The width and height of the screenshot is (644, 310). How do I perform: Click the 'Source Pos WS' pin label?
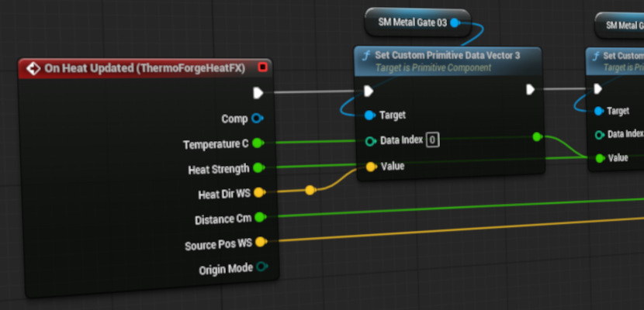(x=218, y=245)
